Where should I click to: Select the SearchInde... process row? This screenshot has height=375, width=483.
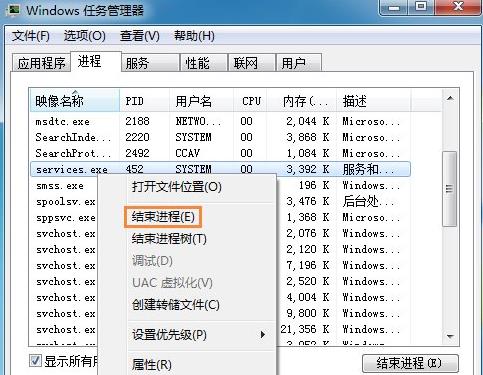point(220,137)
